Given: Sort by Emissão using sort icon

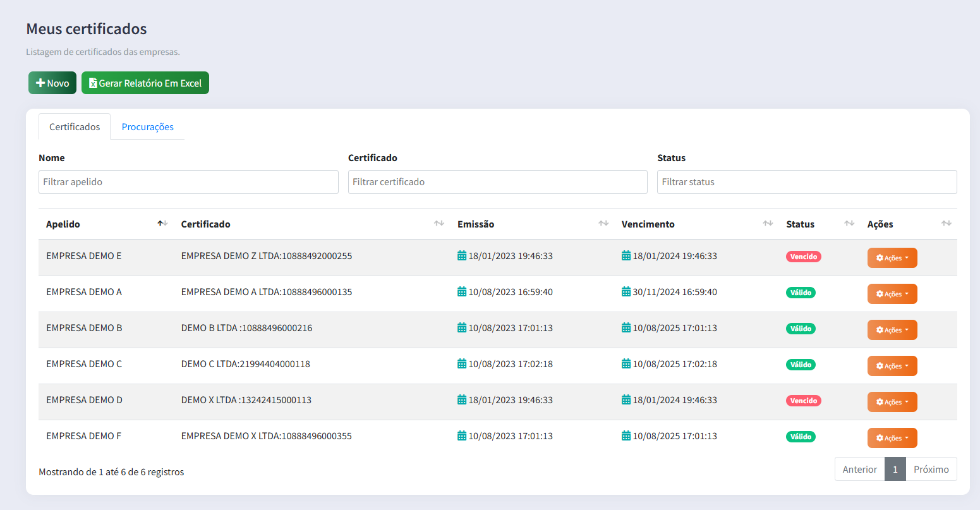Looking at the screenshot, I should click(603, 224).
